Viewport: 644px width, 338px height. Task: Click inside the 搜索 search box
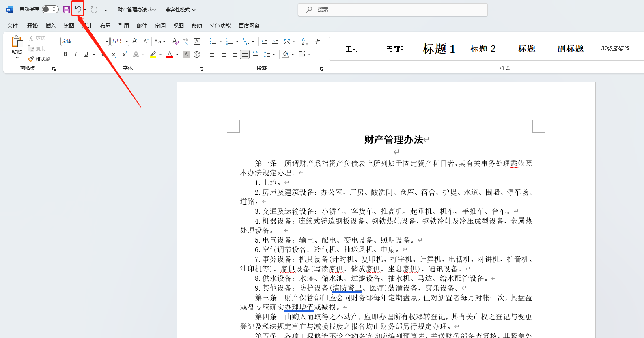[392, 9]
